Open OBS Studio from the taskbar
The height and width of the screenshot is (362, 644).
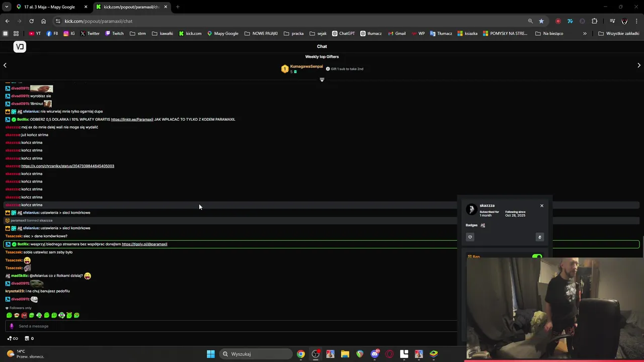tap(315, 354)
